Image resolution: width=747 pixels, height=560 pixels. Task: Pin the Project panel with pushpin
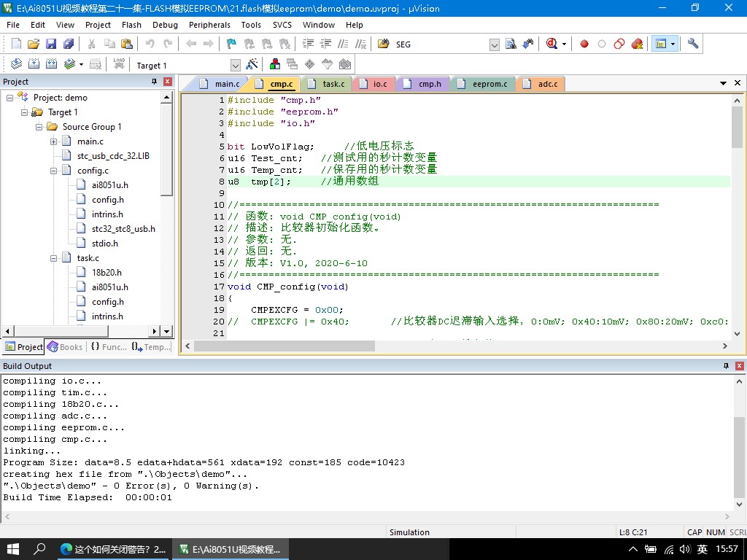(x=155, y=82)
